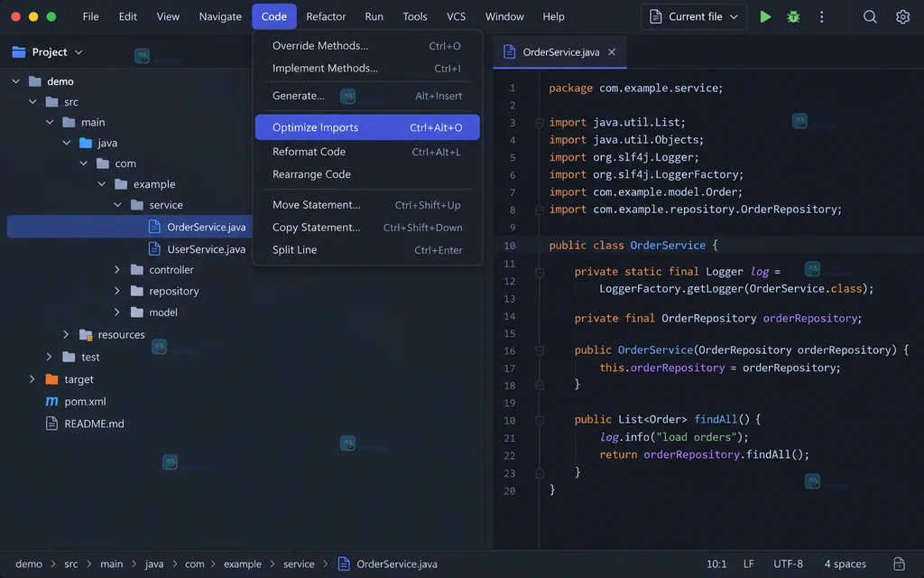Screen dimensions: 924x578
Task: Collapse the service package node
Action: coord(118,205)
